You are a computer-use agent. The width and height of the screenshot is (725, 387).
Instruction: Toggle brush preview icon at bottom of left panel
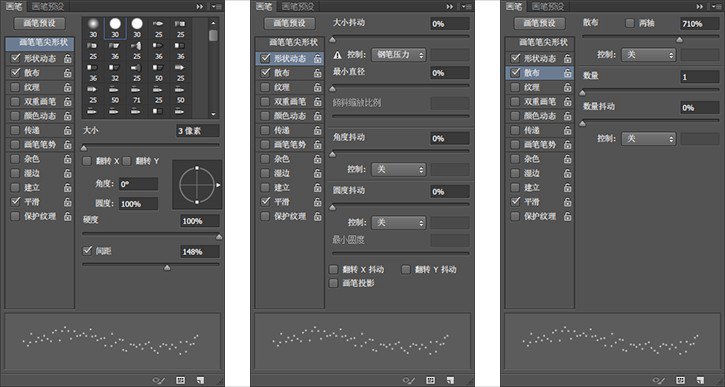159,380
